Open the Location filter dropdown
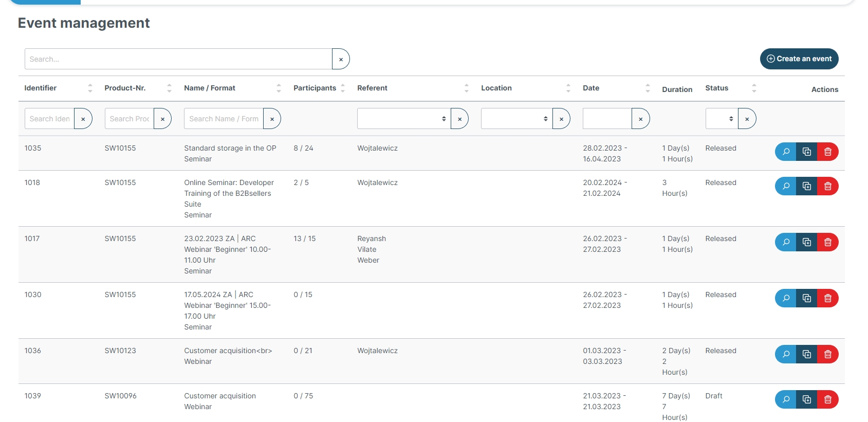The image size is (868, 422). [x=516, y=119]
